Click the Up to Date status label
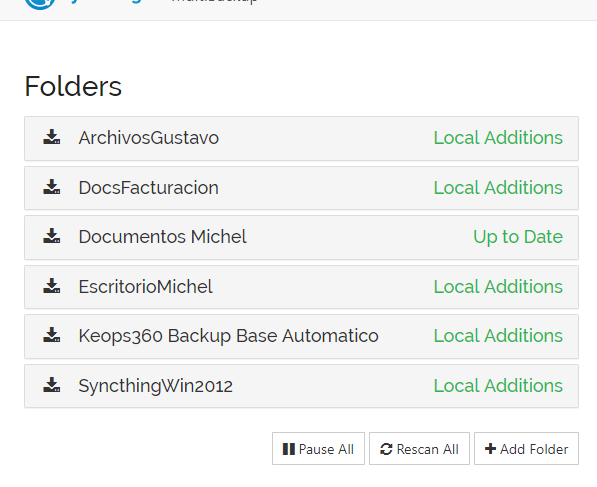 pos(518,237)
